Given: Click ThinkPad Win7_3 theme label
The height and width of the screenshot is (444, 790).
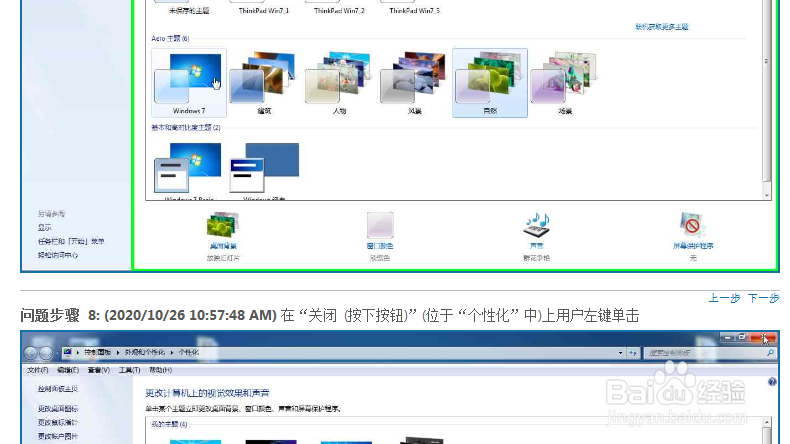Looking at the screenshot, I should tap(415, 11).
